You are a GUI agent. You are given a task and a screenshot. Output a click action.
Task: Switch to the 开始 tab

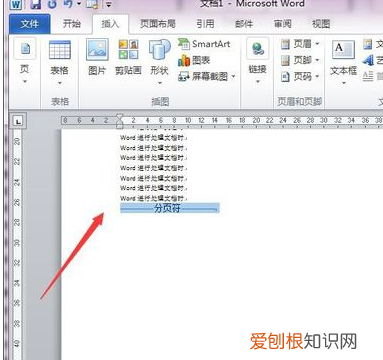coord(72,24)
